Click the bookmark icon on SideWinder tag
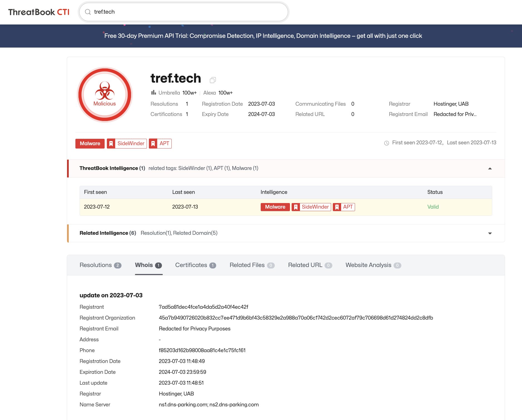 point(111,143)
